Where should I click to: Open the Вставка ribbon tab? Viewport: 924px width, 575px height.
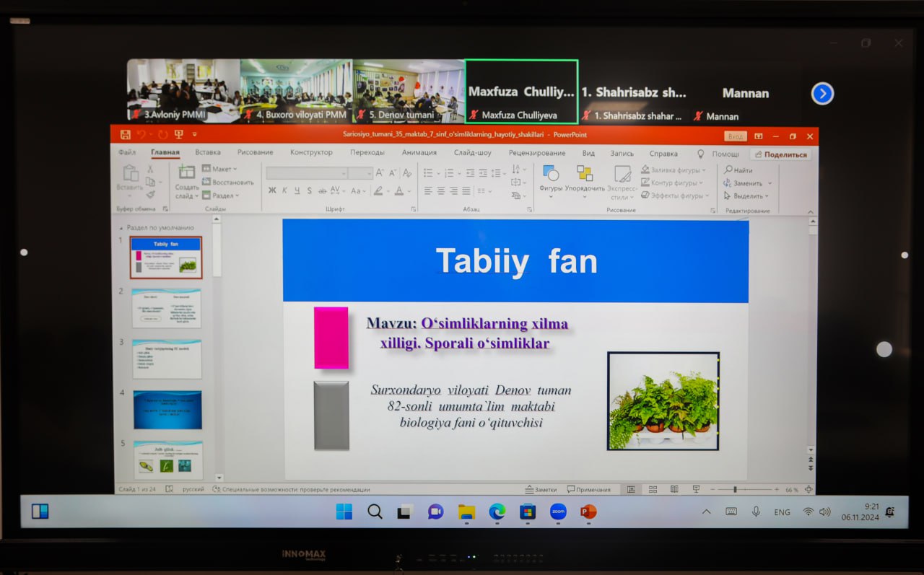pyautogui.click(x=208, y=153)
